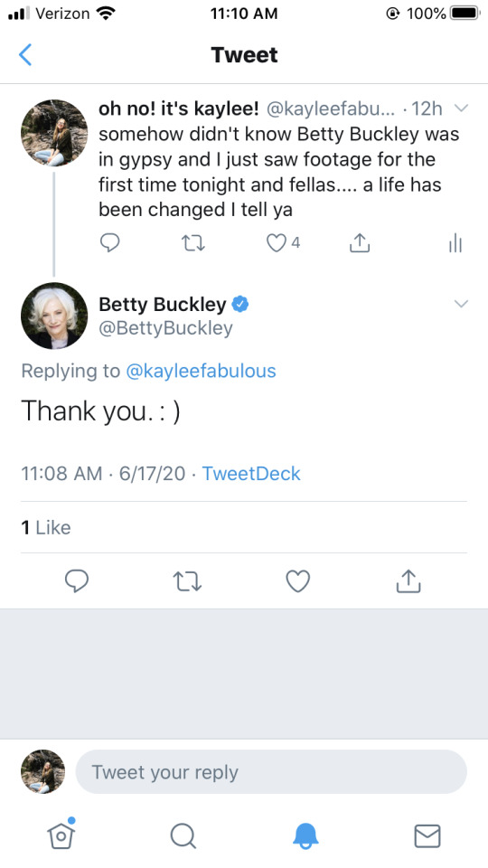
Task: View who liked: 1 Like
Action: click(46, 527)
